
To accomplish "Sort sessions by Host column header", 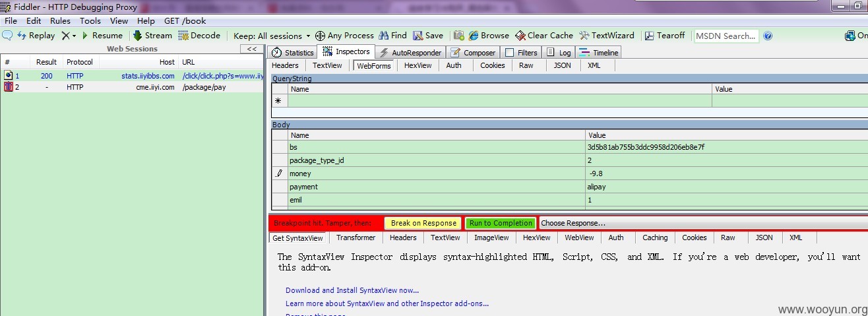I will (x=139, y=62).
